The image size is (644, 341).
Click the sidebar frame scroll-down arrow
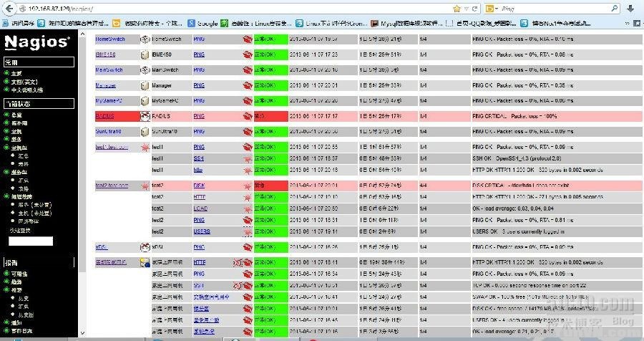[x=82, y=333]
